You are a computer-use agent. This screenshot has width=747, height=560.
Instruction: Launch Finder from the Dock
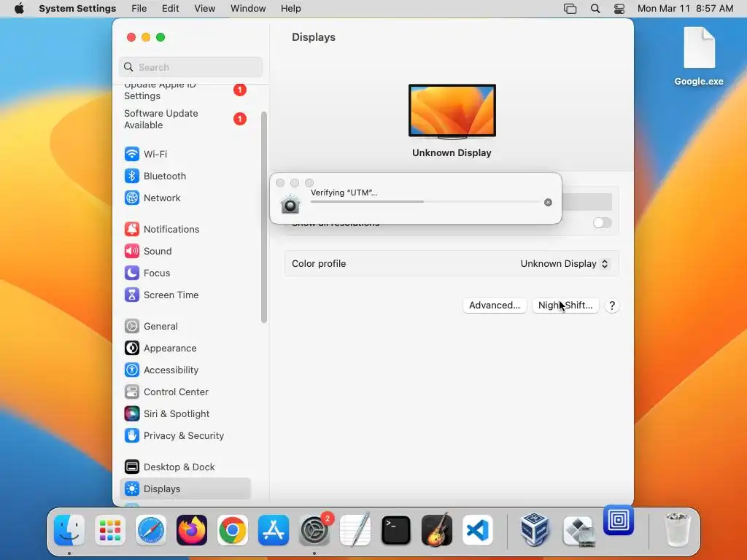pyautogui.click(x=69, y=531)
